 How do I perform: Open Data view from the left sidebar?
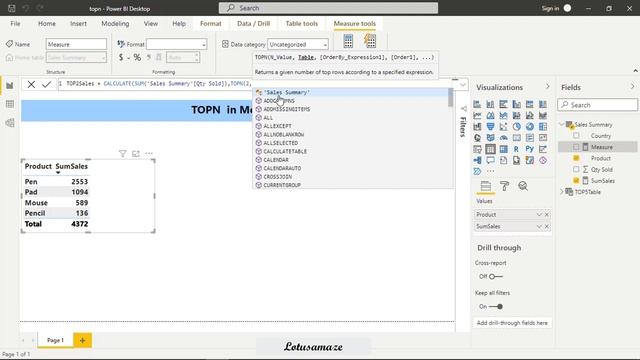[x=10, y=104]
